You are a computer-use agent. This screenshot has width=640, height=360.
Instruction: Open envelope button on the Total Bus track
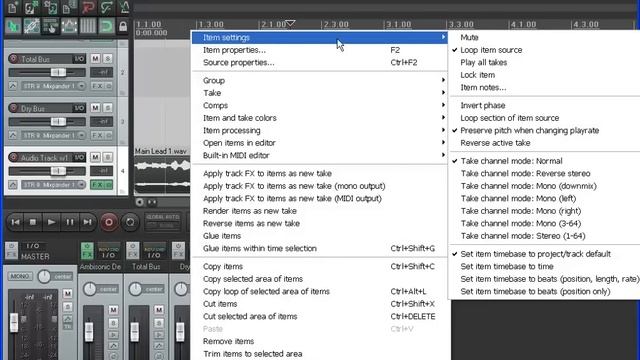13,86
